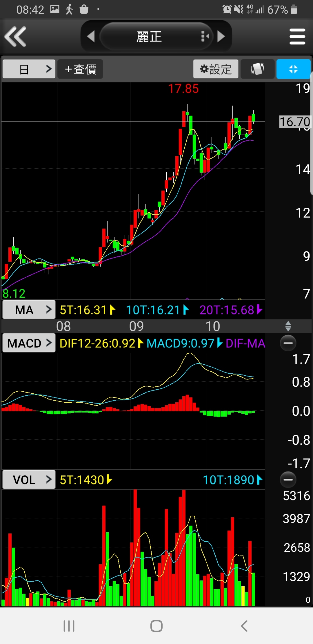Screen dimensions: 313x644
Task: Rotate chart with the rotate-screen icon
Action: tap(257, 69)
